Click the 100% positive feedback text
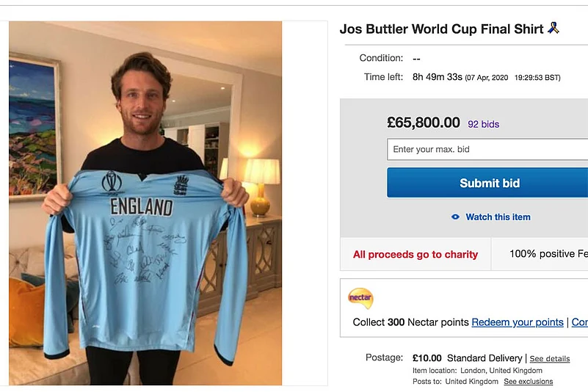 coord(548,254)
